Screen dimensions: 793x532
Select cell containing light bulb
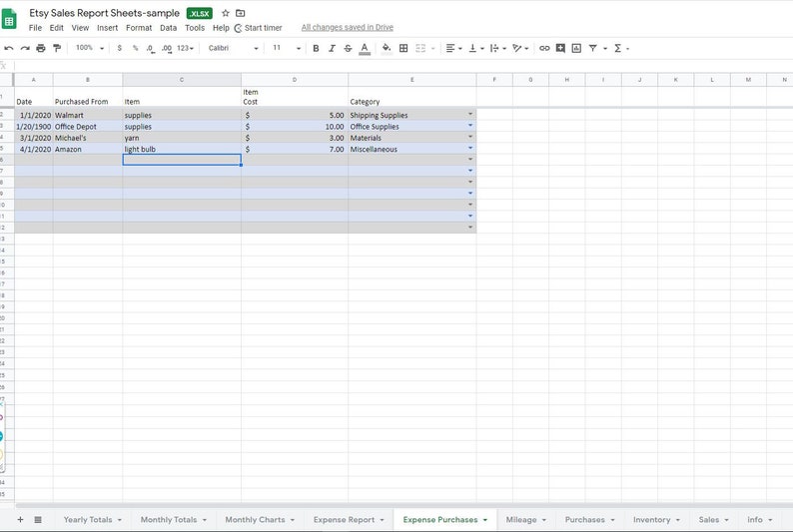[x=182, y=149]
